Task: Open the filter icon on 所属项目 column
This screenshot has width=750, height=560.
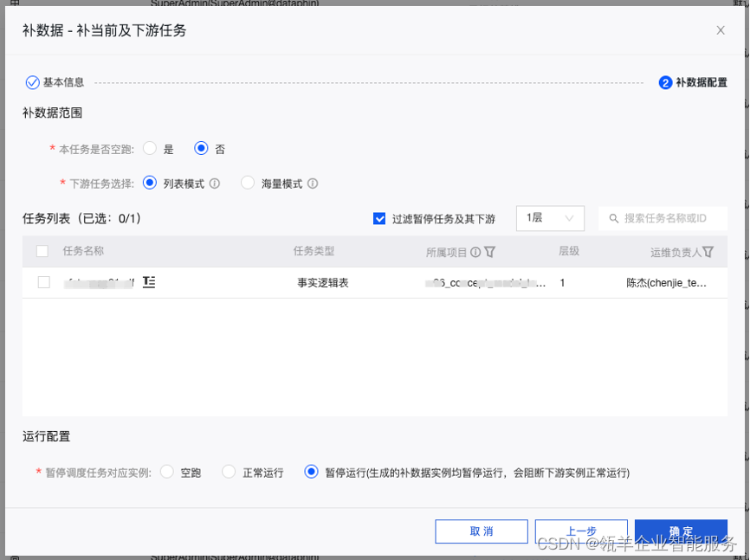Action: point(490,252)
